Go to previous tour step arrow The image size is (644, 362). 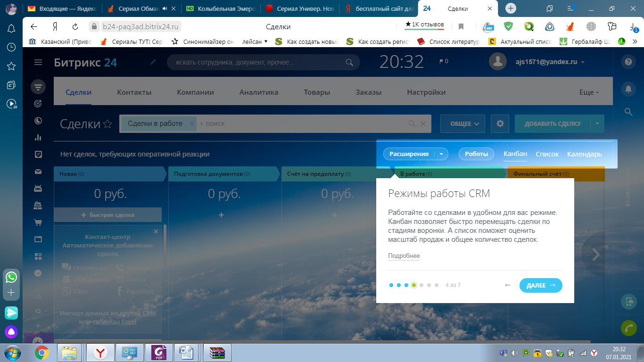click(x=508, y=285)
